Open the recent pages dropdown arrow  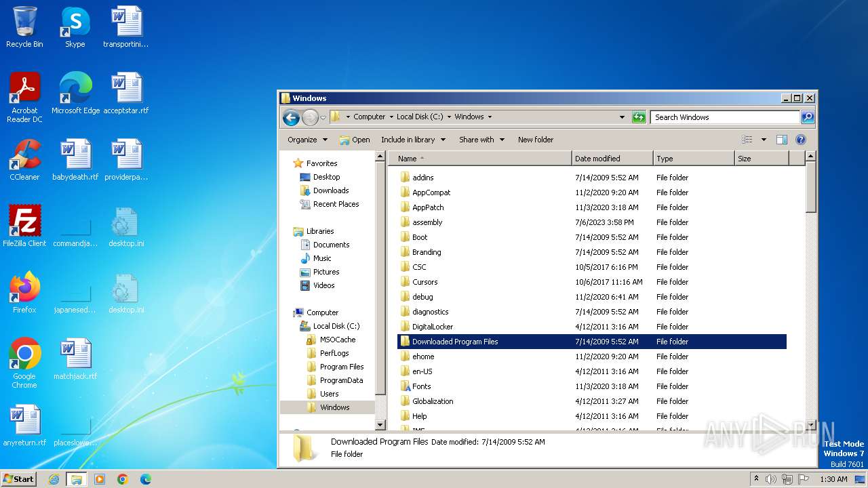(323, 117)
